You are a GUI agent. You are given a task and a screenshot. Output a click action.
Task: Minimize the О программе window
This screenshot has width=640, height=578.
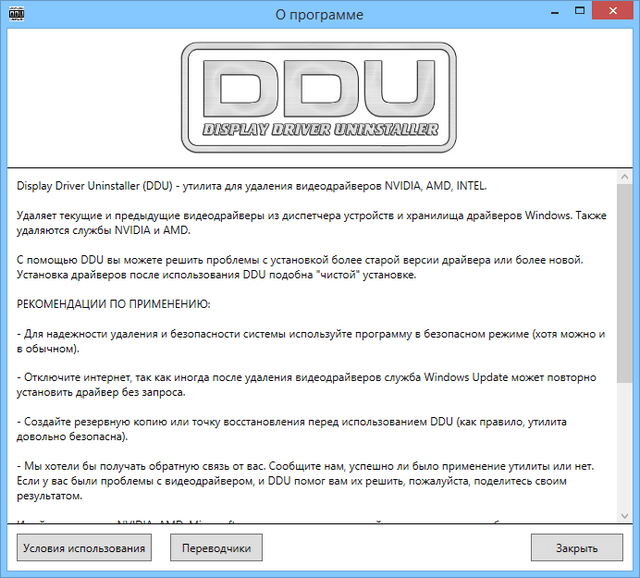(x=555, y=11)
